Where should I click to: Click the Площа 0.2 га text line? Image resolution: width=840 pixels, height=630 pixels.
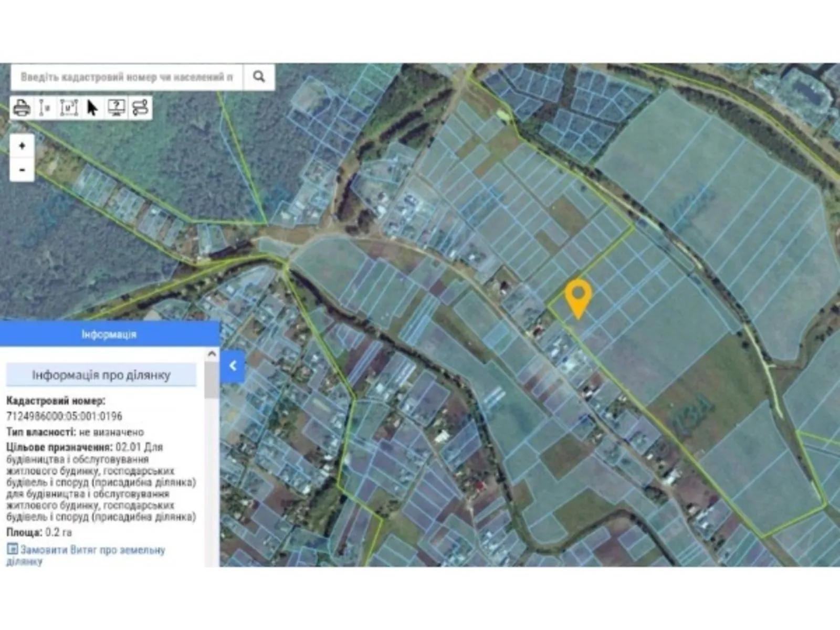click(39, 532)
